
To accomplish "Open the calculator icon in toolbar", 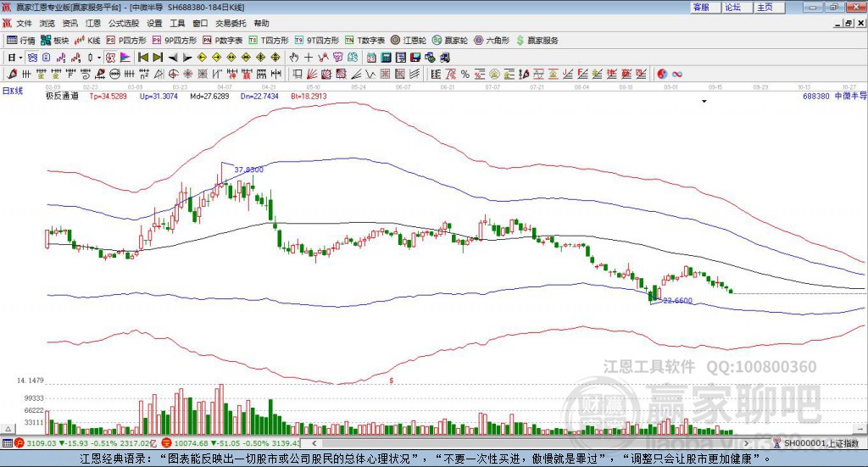I will coord(386,58).
